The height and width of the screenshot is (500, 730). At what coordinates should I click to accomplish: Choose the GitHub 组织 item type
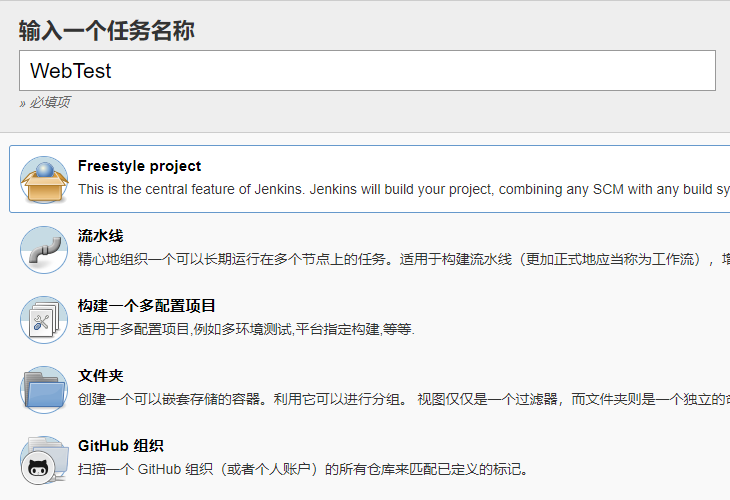point(121,446)
